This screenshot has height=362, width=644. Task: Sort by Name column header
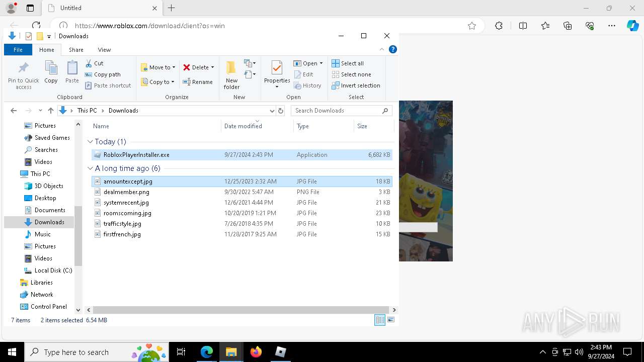[x=155, y=126]
